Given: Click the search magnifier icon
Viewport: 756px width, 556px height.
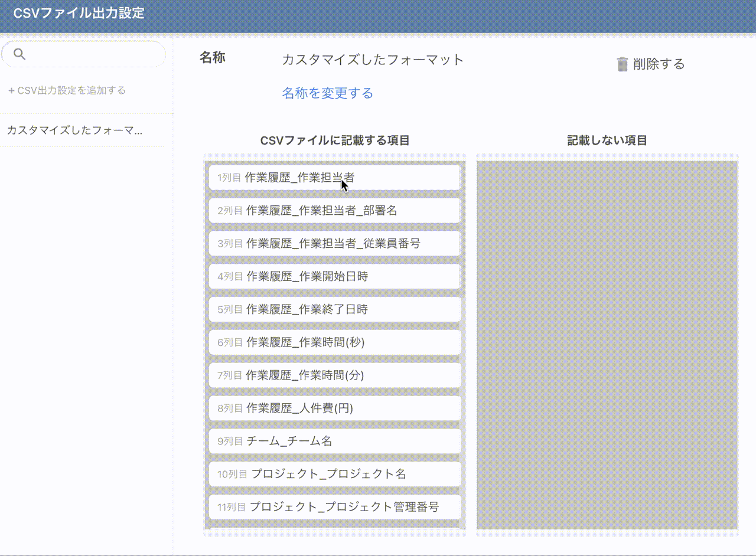Looking at the screenshot, I should [x=19, y=54].
